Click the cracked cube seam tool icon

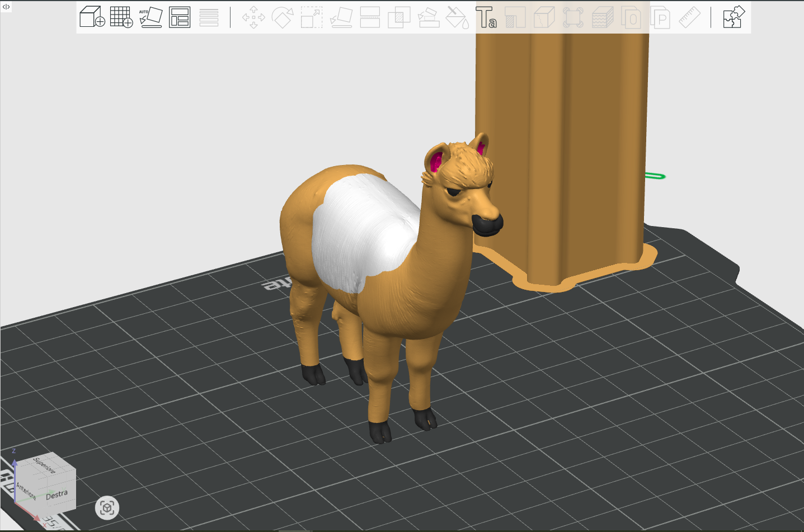click(x=544, y=17)
